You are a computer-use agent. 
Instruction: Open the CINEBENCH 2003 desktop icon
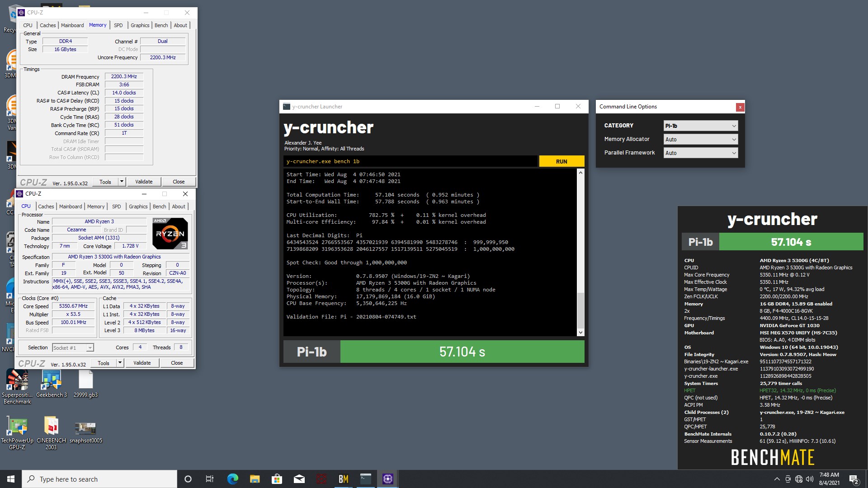tap(51, 432)
